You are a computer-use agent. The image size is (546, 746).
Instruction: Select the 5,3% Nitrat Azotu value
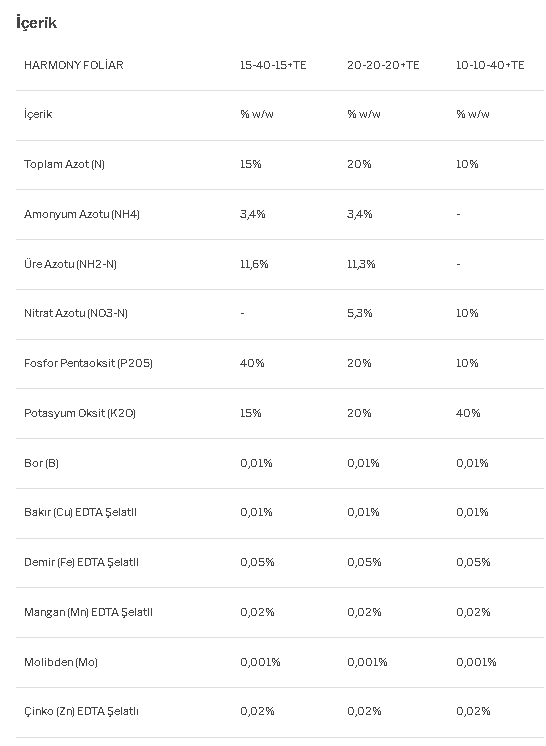click(x=360, y=313)
